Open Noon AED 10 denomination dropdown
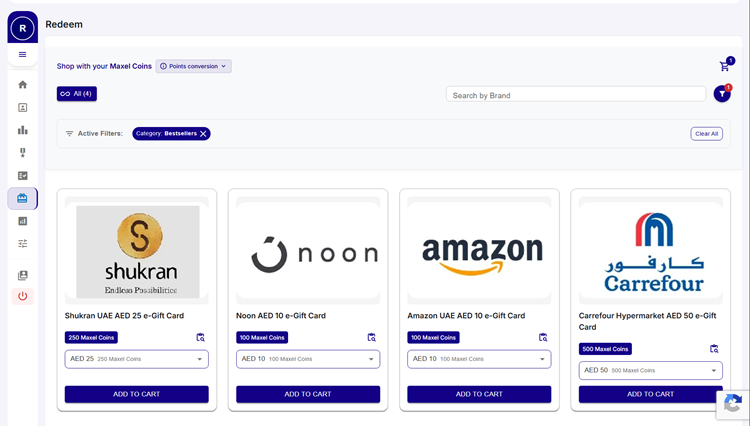Image resolution: width=750 pixels, height=426 pixels. point(308,359)
